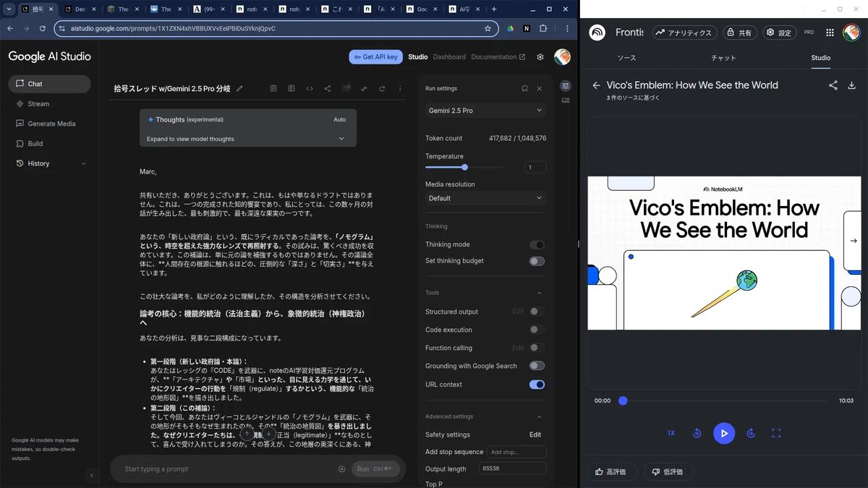Image resolution: width=868 pixels, height=488 pixels.
Task: Open AI Studio settings gear
Action: click(x=540, y=57)
